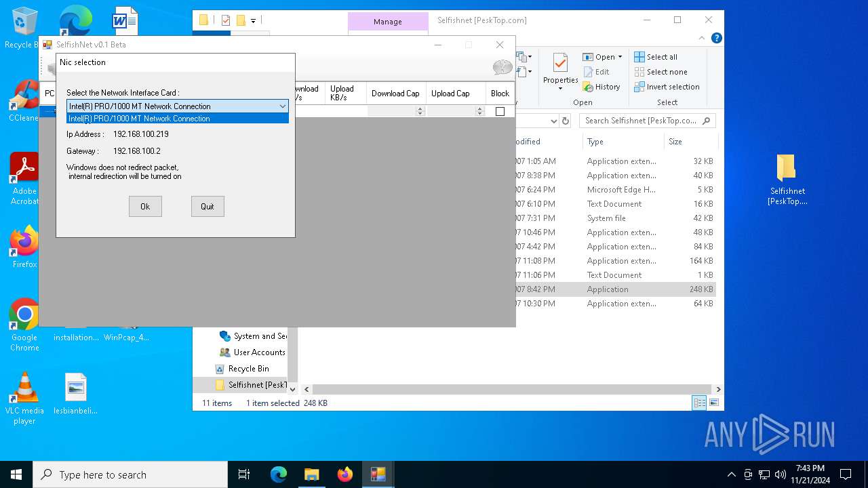
Task: Select the Microsoft Edge H... file row
Action: [x=614, y=190]
